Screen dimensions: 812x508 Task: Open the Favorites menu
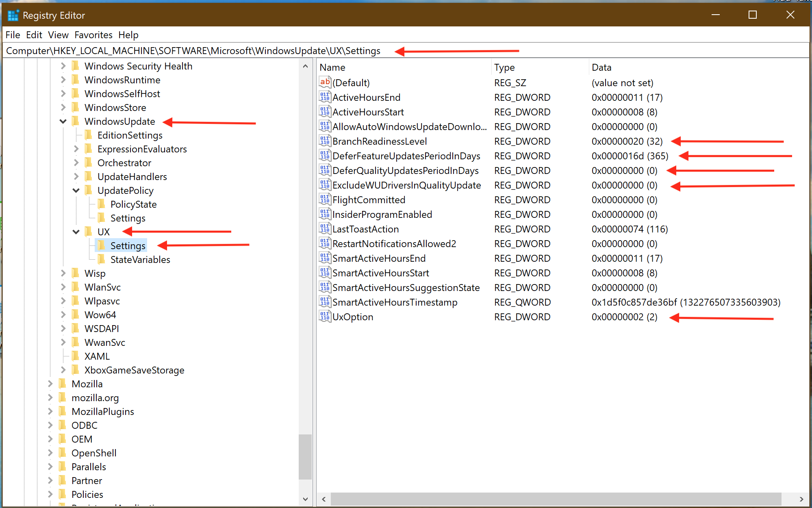[x=93, y=35]
